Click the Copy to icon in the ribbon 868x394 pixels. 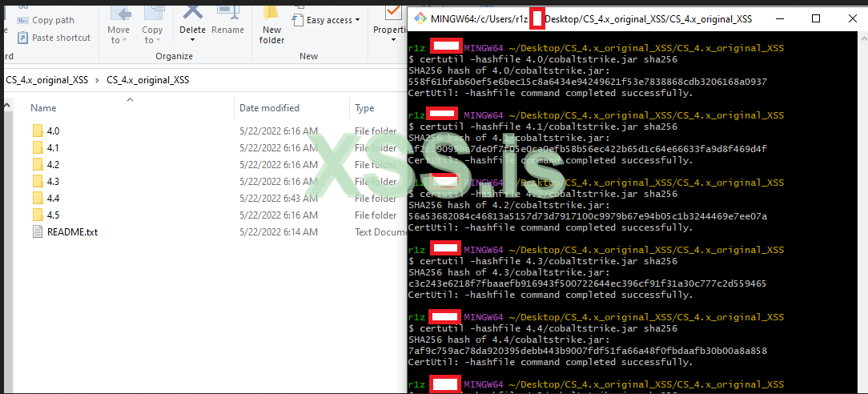click(153, 11)
